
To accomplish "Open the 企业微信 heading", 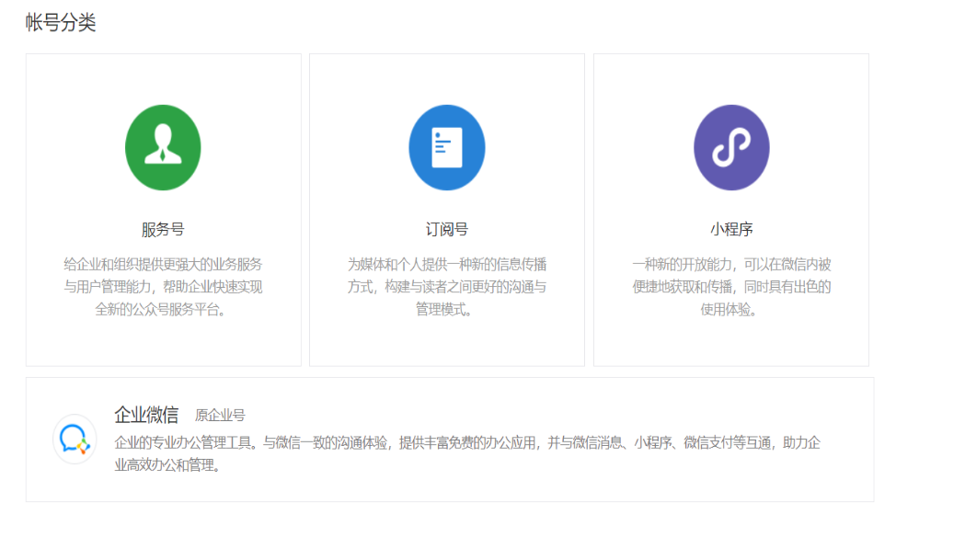I will click(x=146, y=415).
